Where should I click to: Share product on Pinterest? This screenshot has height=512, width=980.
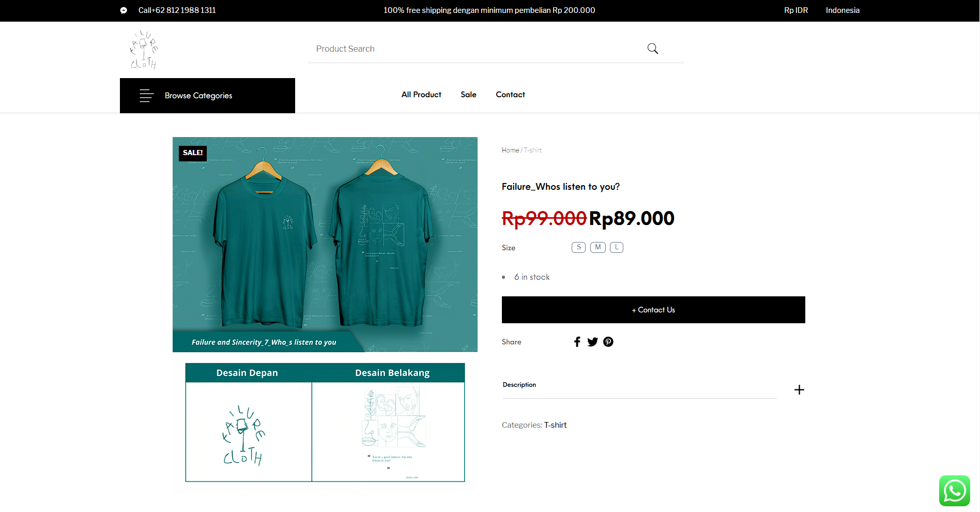click(608, 342)
